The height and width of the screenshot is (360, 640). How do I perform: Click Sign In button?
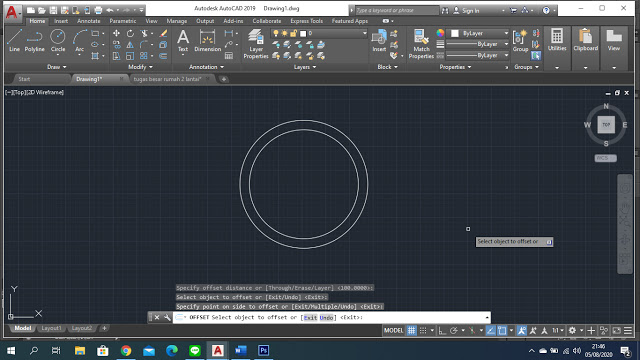466,11
